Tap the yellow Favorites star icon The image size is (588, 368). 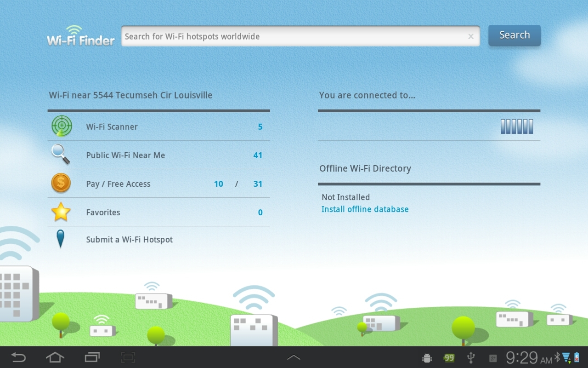coord(61,212)
